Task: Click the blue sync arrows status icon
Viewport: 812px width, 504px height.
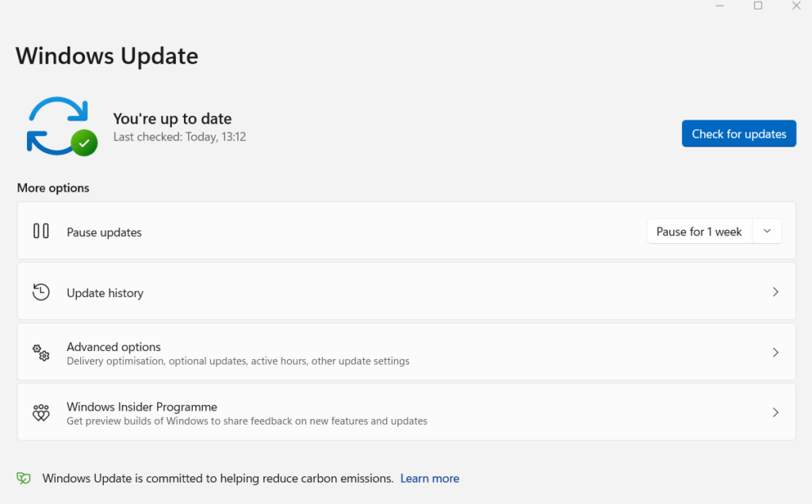Action: point(56,124)
